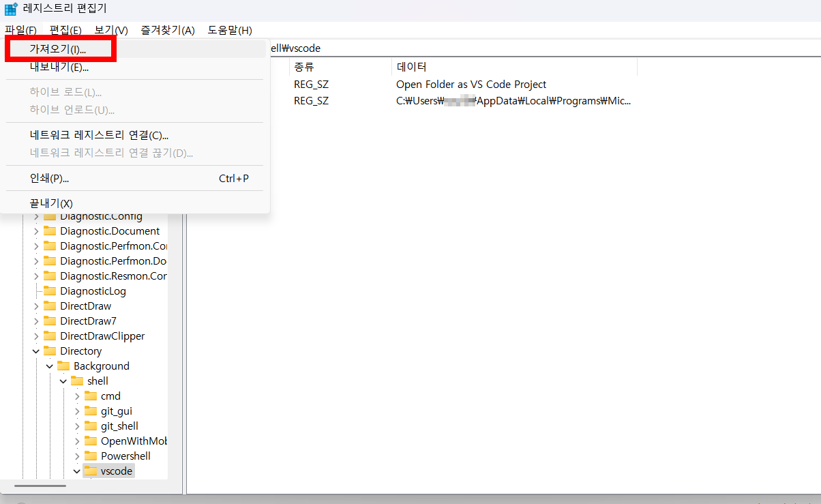Click the git_gui folder icon
The image size is (821, 504).
point(91,411)
